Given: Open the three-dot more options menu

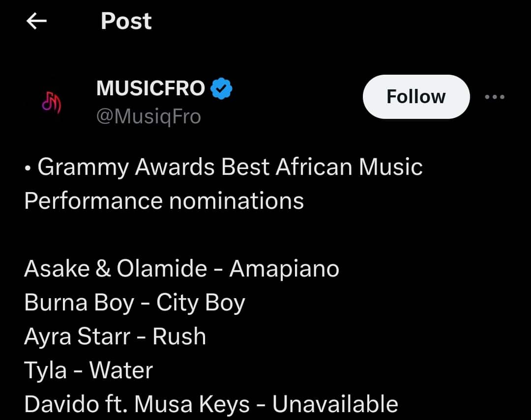Looking at the screenshot, I should point(494,97).
